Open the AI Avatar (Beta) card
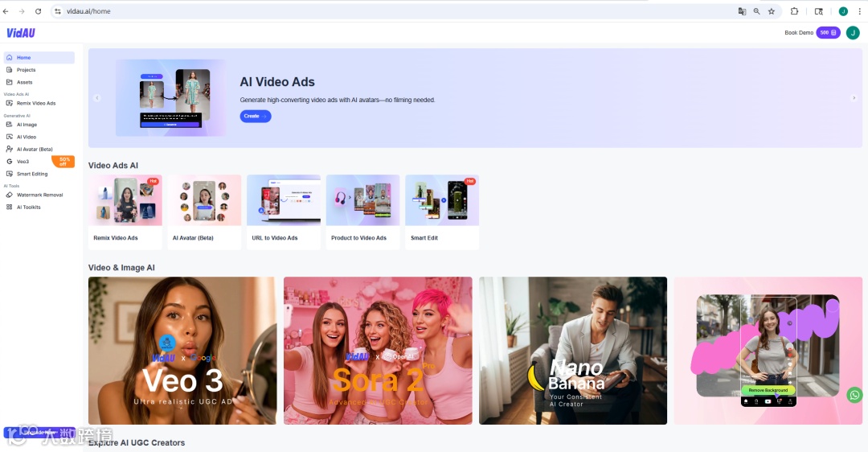Viewport: 868px width, 452px height. [x=204, y=212]
